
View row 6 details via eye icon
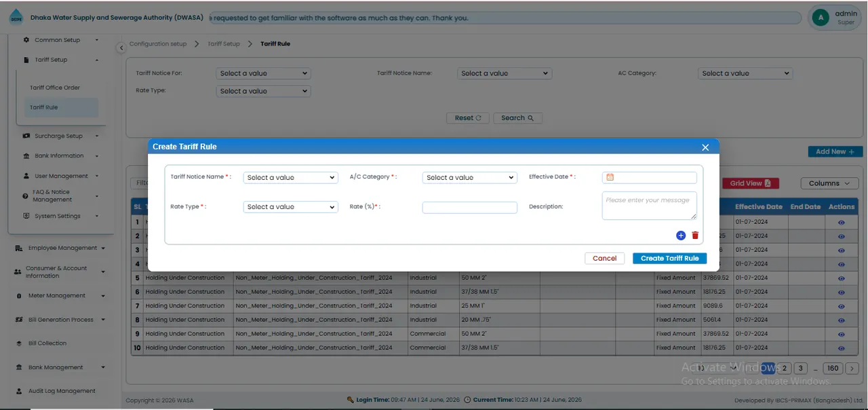point(842,293)
